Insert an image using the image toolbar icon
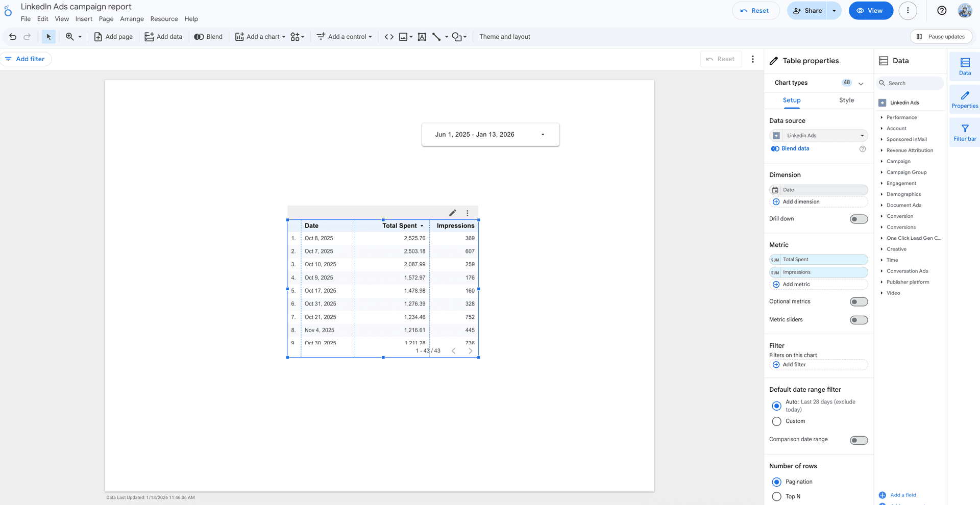The height and width of the screenshot is (505, 980). pos(403,36)
